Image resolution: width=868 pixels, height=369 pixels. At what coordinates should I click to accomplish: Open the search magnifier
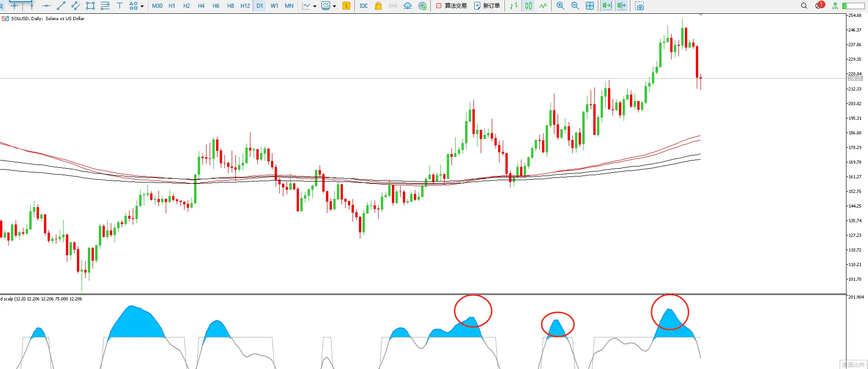pyautogui.click(x=804, y=6)
